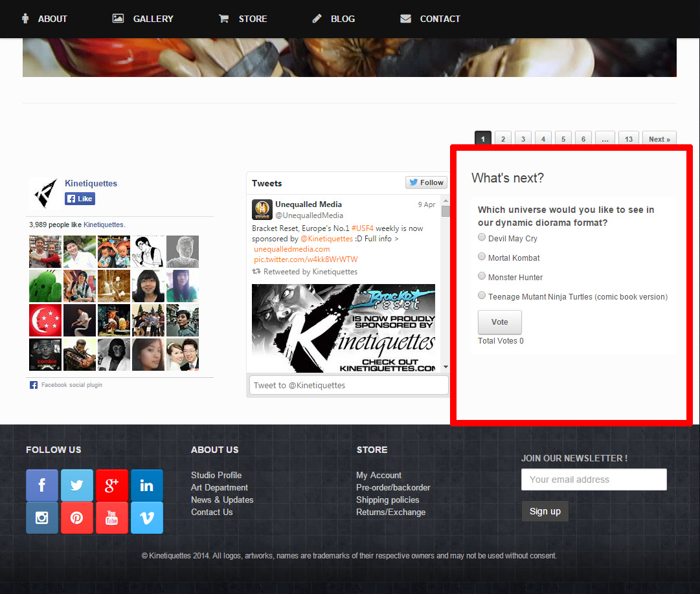Select the Monster Hunter radio button
Image resolution: width=700 pixels, height=594 pixels.
click(x=482, y=276)
